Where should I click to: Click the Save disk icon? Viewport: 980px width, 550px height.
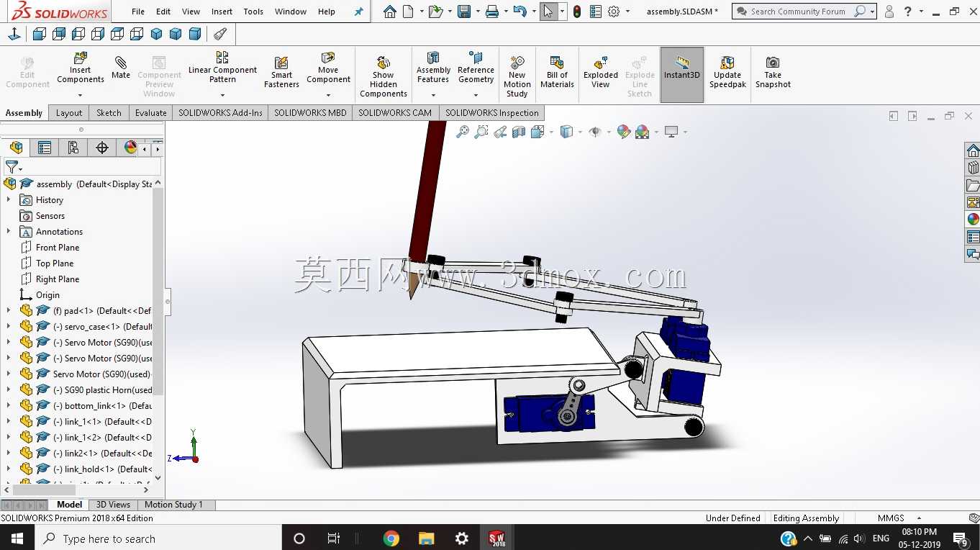(464, 12)
